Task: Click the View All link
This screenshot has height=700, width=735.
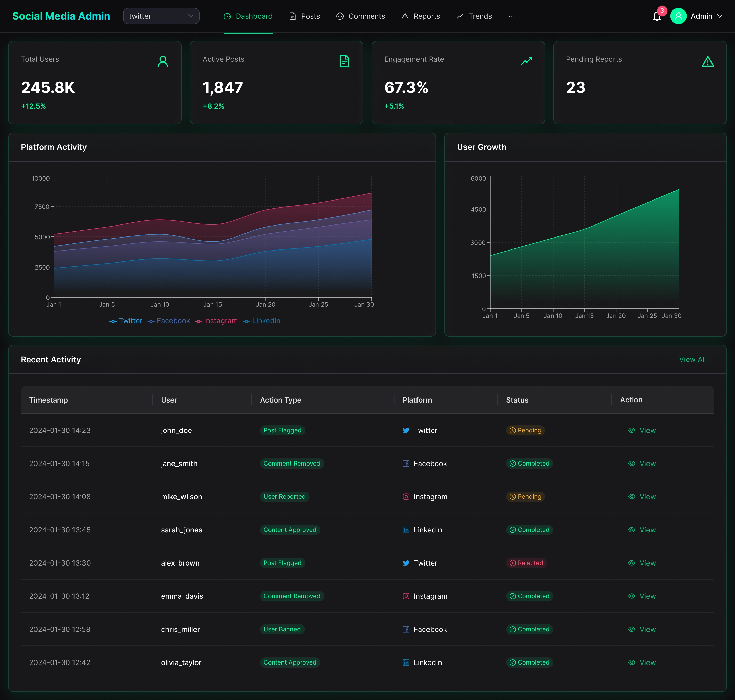Action: [692, 359]
